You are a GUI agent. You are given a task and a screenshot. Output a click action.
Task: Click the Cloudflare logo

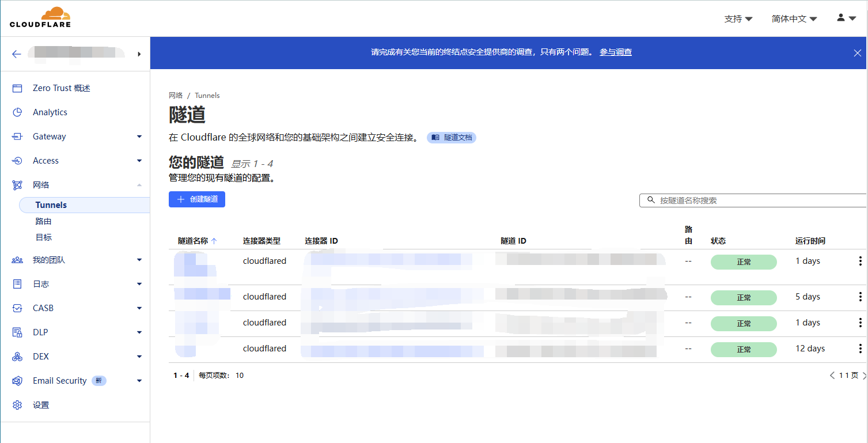[40, 17]
